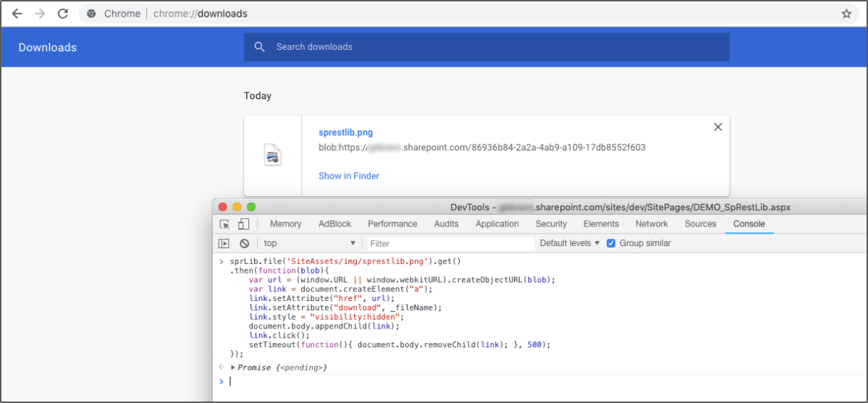Image resolution: width=868 pixels, height=403 pixels.
Task: Remove sprestlib.png from the downloads list
Action: coord(718,127)
